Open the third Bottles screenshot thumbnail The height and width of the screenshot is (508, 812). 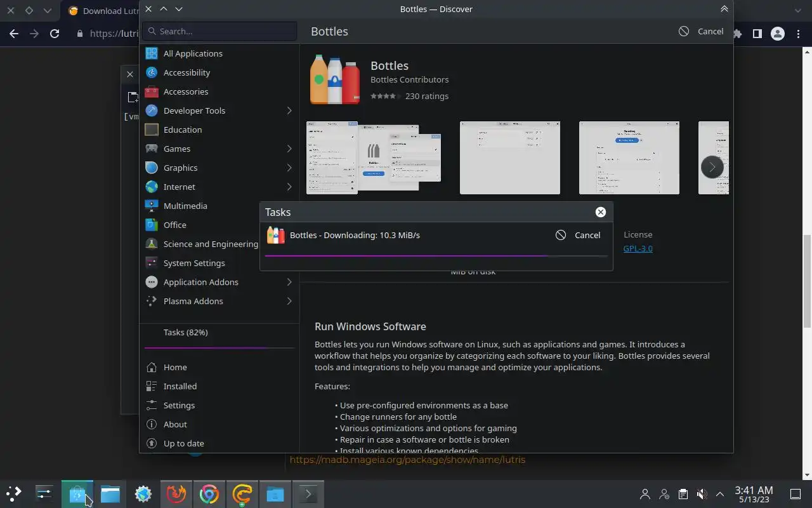point(629,157)
